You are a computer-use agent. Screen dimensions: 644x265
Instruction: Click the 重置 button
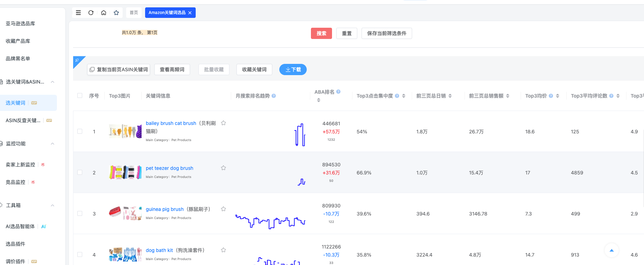coord(347,33)
